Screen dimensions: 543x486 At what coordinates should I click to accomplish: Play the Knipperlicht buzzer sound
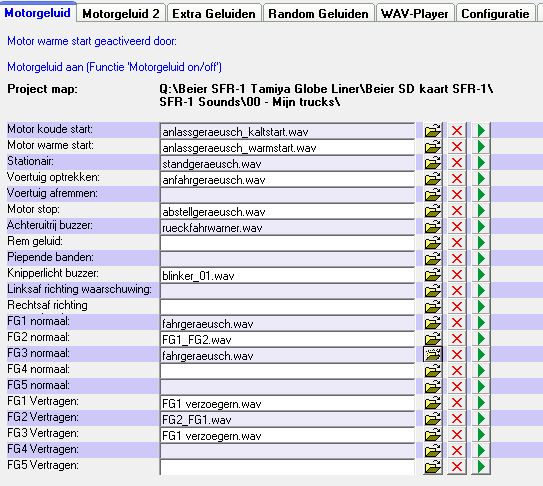[x=481, y=275]
